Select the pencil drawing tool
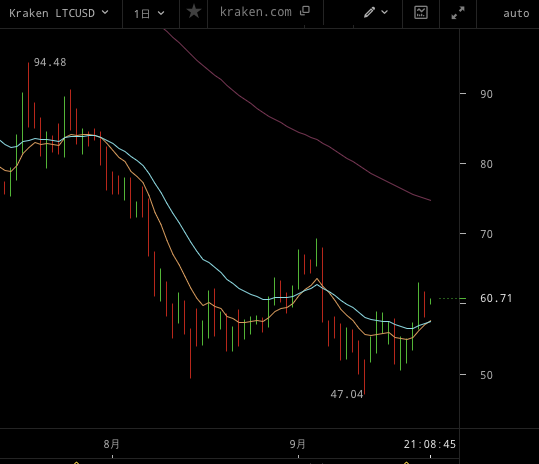 click(x=370, y=12)
